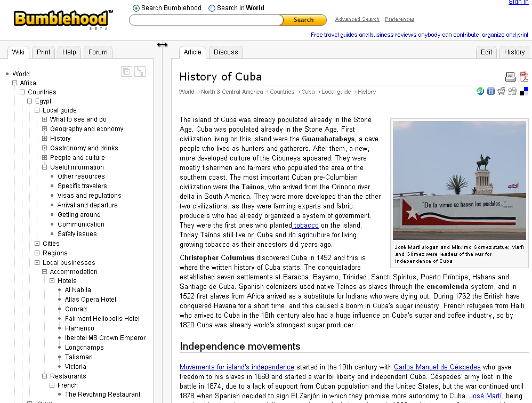Select the Search Bumblehood radio button
The height and width of the screenshot is (403, 532).
[136, 8]
